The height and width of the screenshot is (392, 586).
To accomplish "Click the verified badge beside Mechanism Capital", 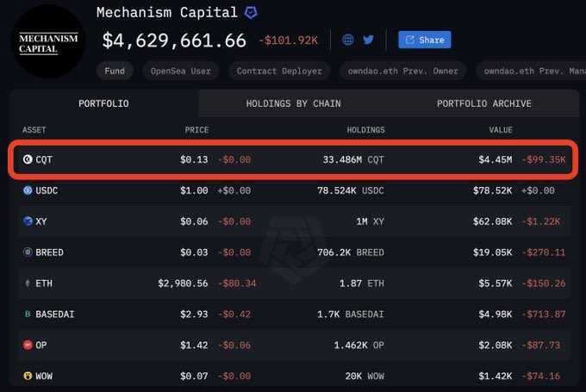I will [x=251, y=13].
